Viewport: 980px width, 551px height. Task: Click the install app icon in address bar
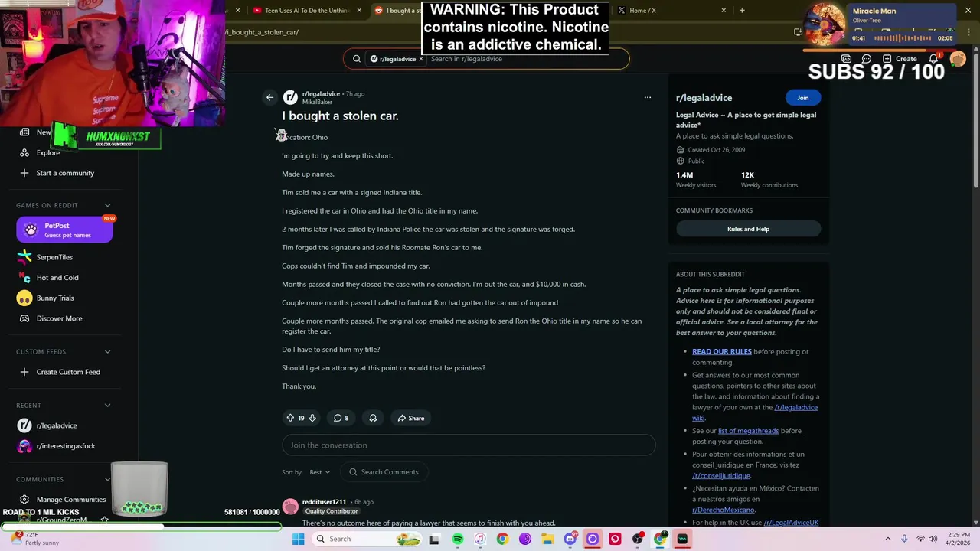[798, 32]
